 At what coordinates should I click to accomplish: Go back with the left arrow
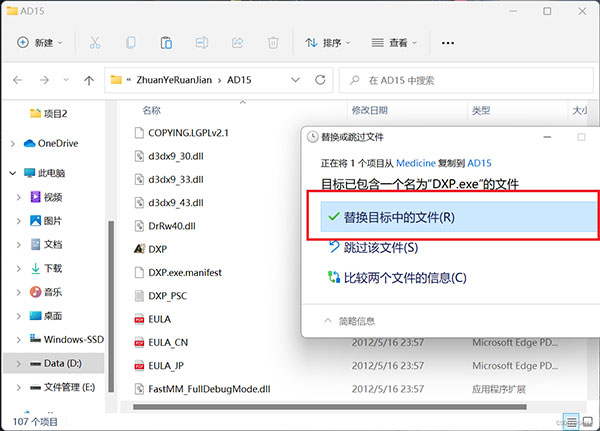coord(18,80)
